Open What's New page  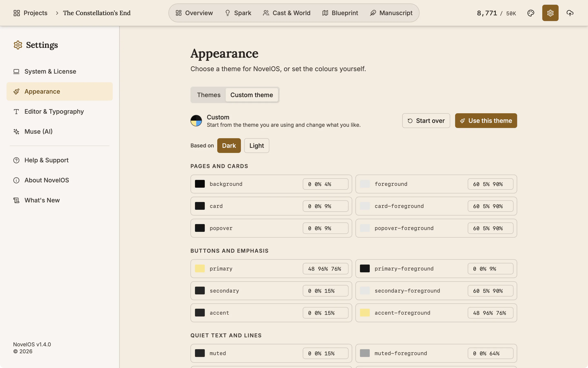(60, 200)
